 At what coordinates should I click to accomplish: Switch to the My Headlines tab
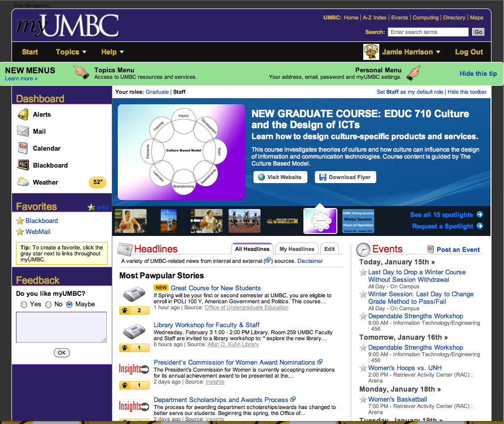pos(296,249)
